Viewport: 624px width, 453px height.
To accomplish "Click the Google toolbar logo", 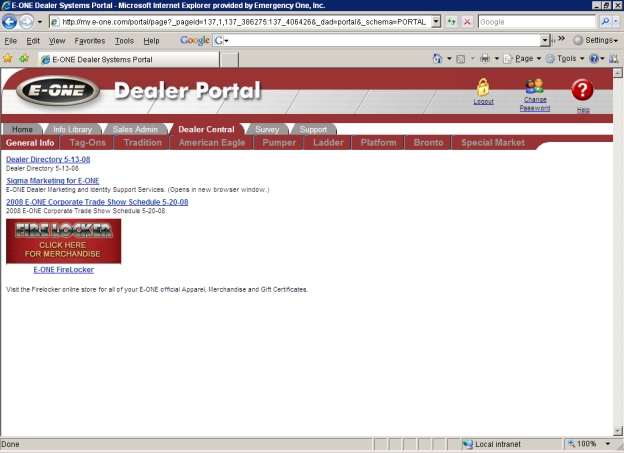I will click(195, 40).
